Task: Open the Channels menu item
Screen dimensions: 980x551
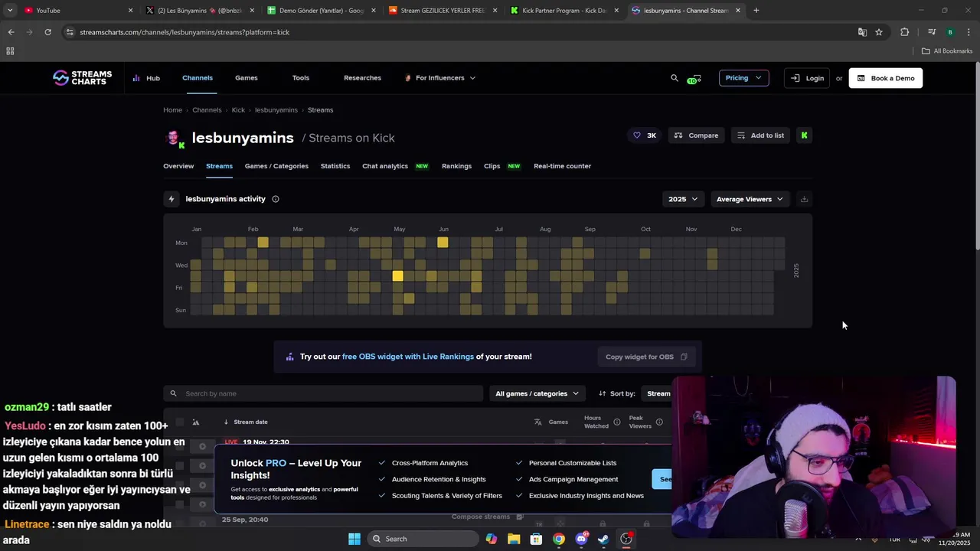Action: click(198, 78)
